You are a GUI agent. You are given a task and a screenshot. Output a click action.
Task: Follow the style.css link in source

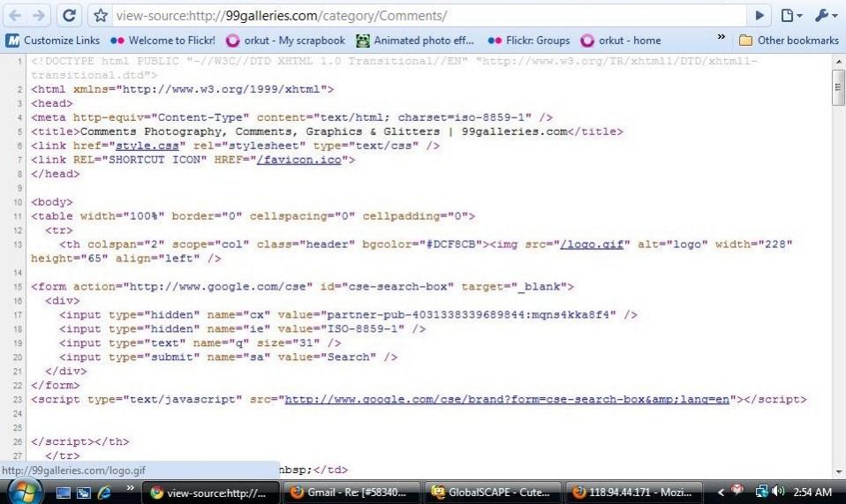point(147,146)
